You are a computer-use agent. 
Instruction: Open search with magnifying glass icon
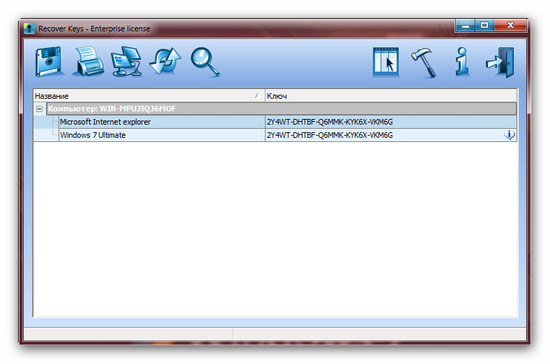click(205, 62)
